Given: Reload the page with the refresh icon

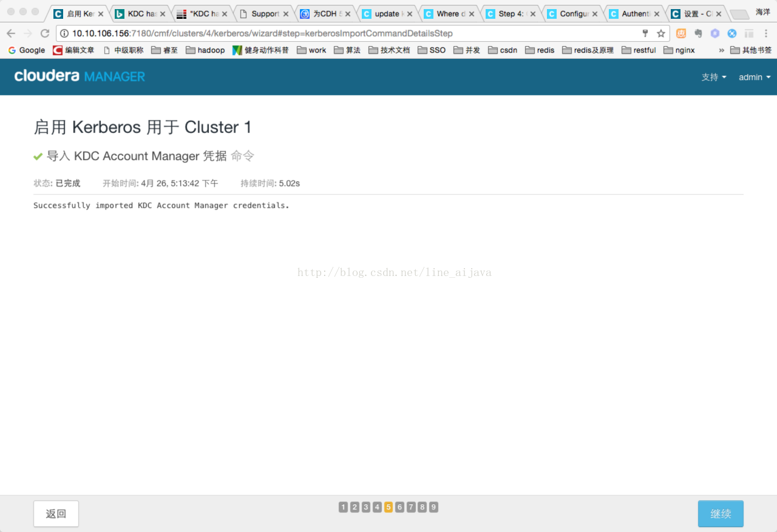Looking at the screenshot, I should pyautogui.click(x=45, y=33).
